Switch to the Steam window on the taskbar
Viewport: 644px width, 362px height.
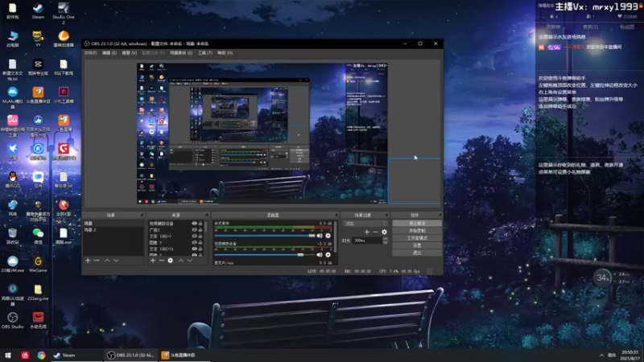point(76,355)
